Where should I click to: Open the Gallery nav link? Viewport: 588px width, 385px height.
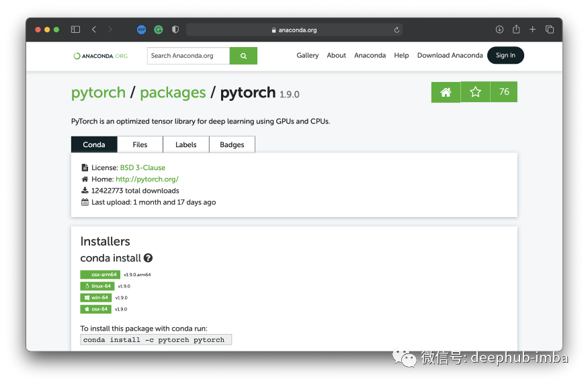[x=308, y=55]
